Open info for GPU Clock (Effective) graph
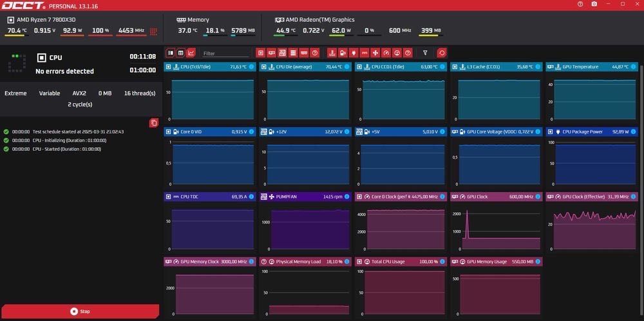Image resolution: width=644 pixels, height=321 pixels. click(x=633, y=197)
